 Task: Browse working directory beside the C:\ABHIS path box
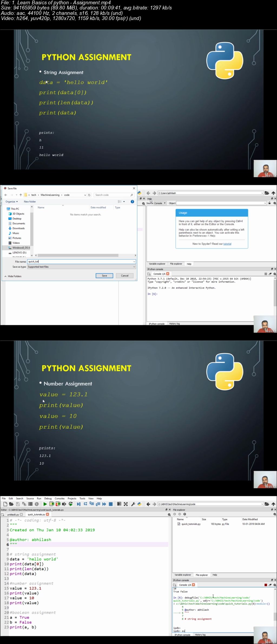[x=267, y=504]
